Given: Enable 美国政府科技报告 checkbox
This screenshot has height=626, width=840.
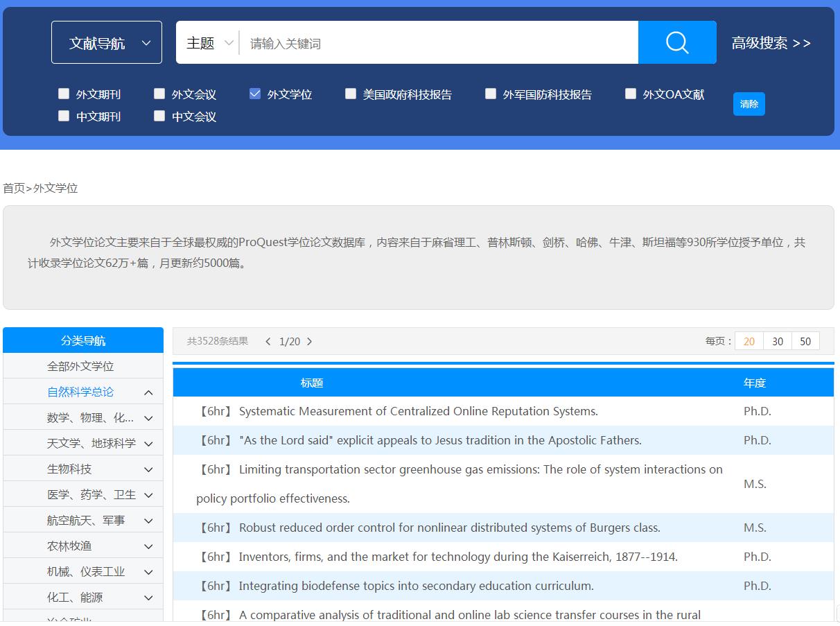Looking at the screenshot, I should click(351, 94).
